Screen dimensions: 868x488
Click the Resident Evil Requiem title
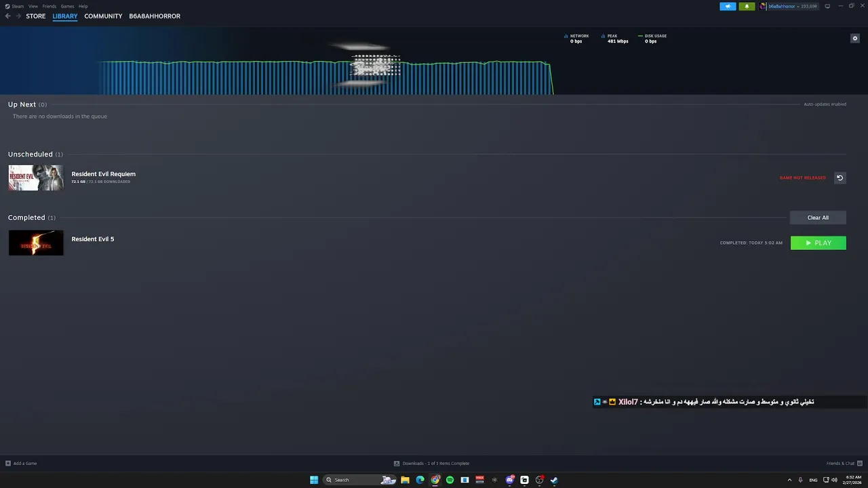pyautogui.click(x=104, y=174)
